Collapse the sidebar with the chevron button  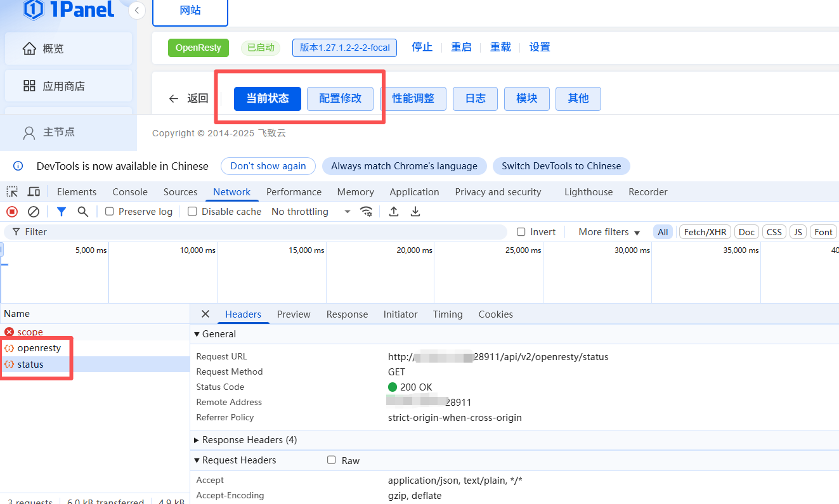tap(137, 10)
